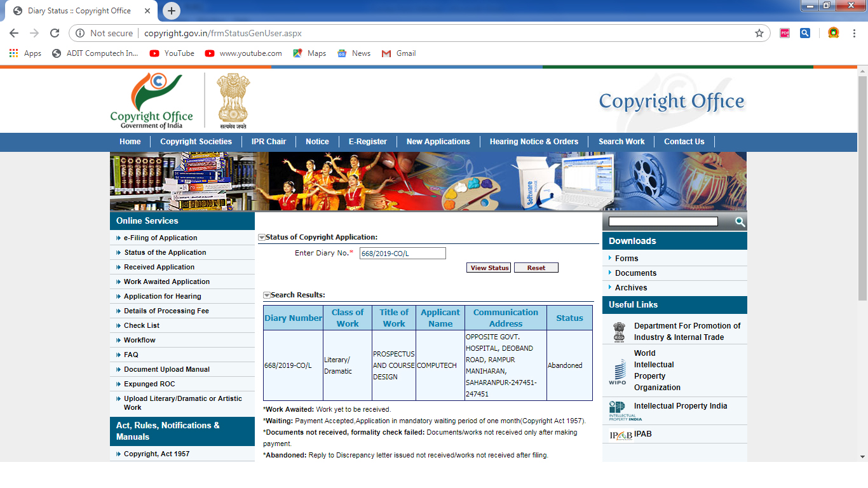Open the Apps grid shortcut in the bookmarks bar
This screenshot has height=488, width=868.
(x=25, y=53)
